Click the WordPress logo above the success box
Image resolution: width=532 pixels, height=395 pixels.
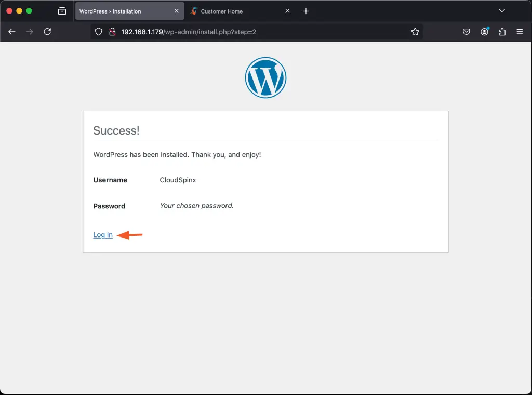click(265, 77)
